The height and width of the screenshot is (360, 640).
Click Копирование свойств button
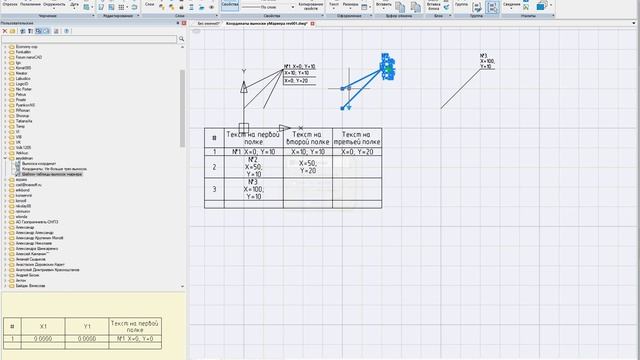pos(311,6)
